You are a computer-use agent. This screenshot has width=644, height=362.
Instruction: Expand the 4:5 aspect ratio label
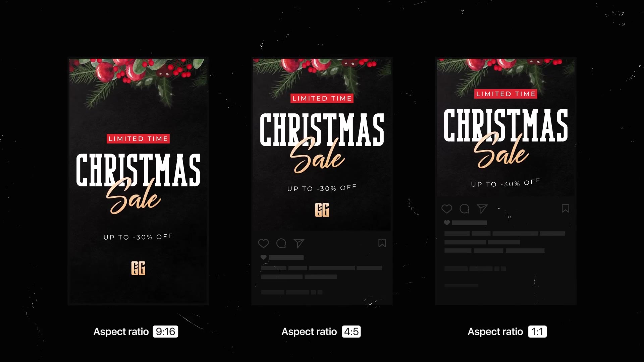(x=352, y=331)
